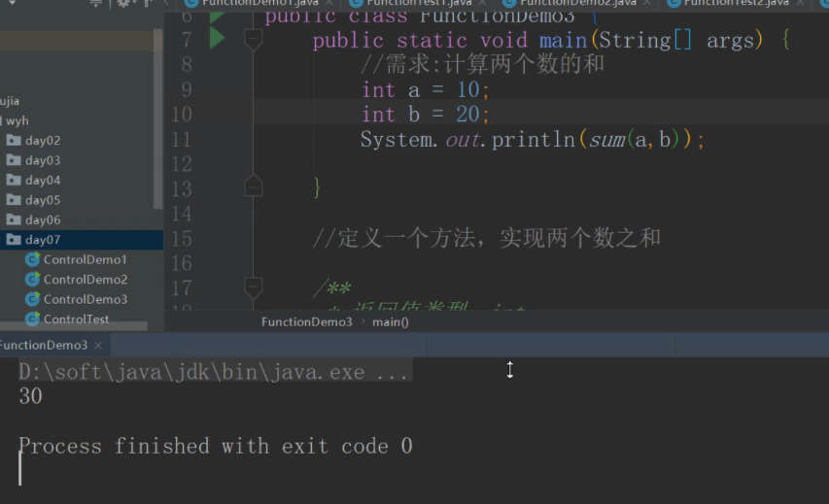Click 'String[] args' parameter
This screenshot has width=829, height=504.
tap(677, 40)
